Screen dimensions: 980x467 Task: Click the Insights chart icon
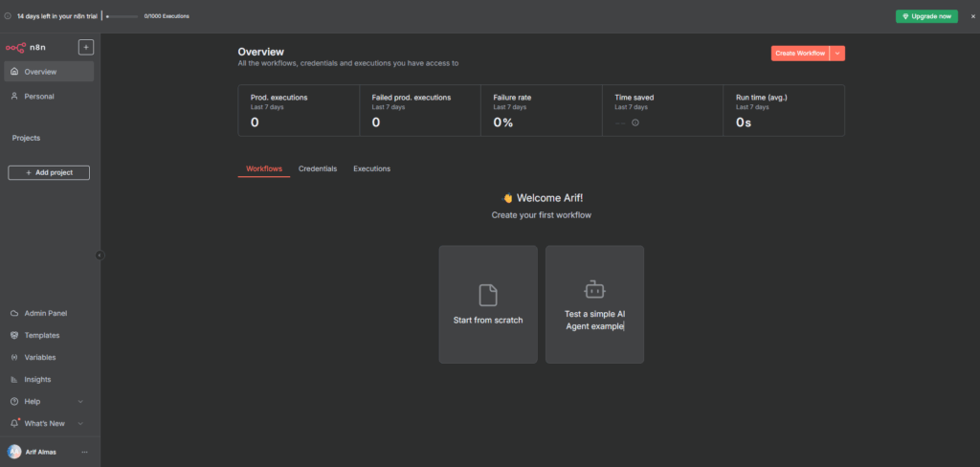[x=14, y=380]
